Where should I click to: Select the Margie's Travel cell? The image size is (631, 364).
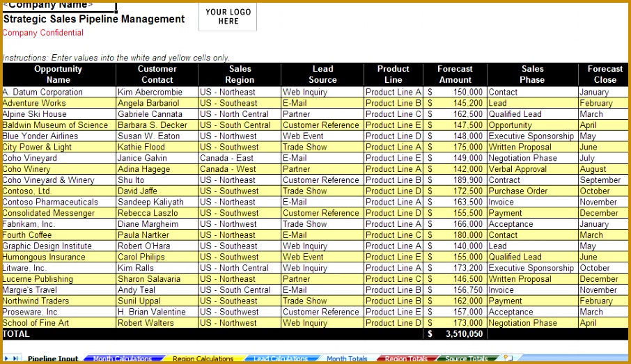point(59,290)
